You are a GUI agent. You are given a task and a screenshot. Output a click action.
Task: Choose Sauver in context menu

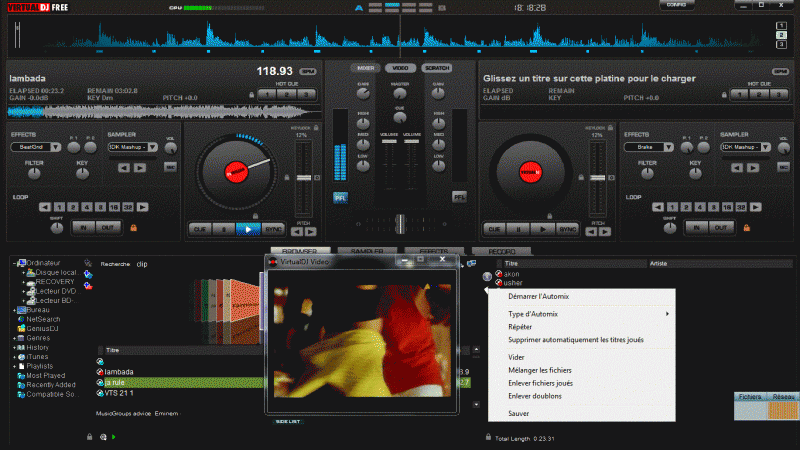tap(582, 414)
